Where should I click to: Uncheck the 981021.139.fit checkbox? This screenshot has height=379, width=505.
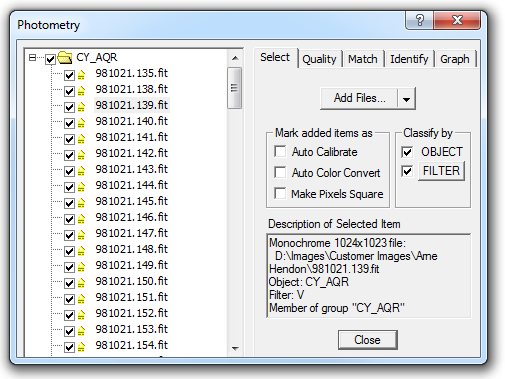coord(69,107)
